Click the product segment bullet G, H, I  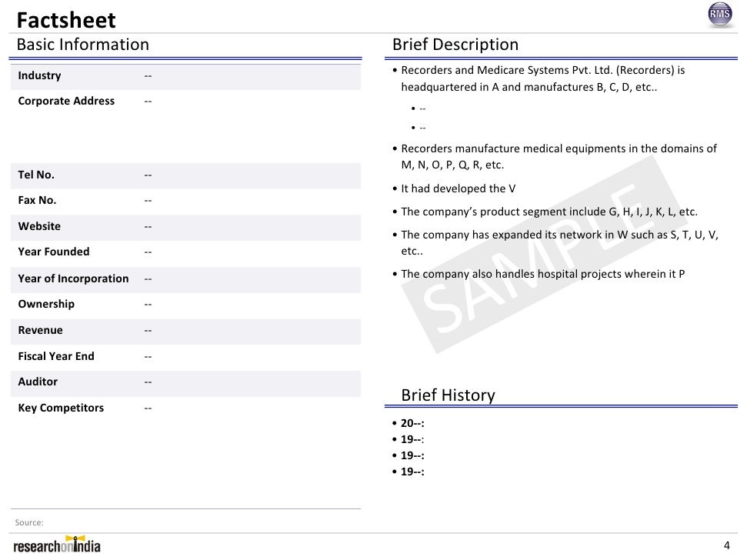(x=545, y=212)
